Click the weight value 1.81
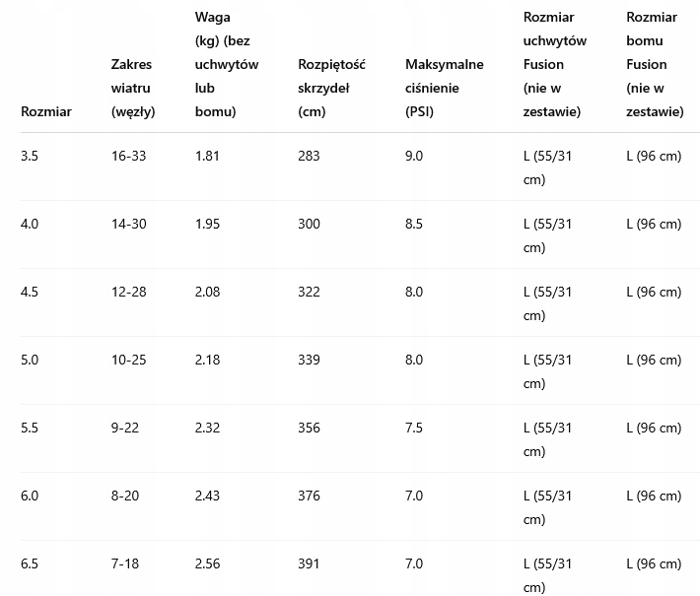This screenshot has height=596, width=700. [207, 156]
